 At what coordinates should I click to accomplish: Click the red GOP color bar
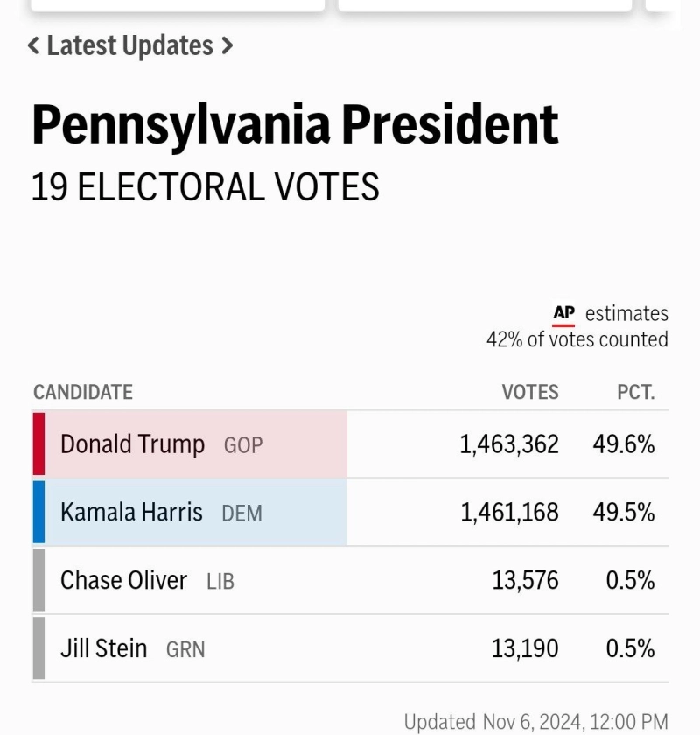click(38, 444)
